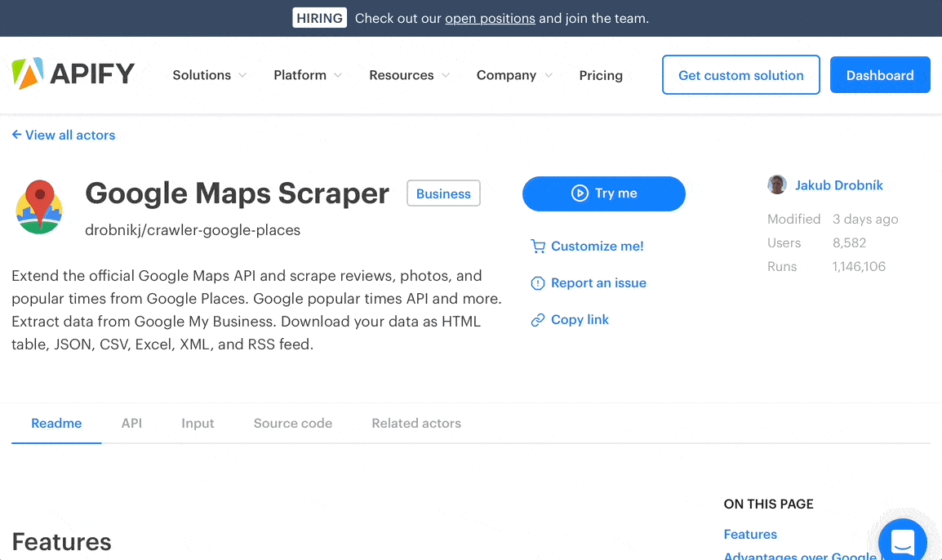Click the ON THIS PAGE heading
Screen dimensions: 942x560
click(768, 504)
